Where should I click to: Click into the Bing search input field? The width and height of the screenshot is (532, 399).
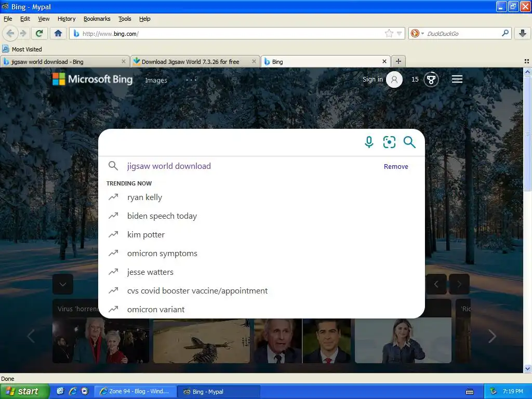coord(231,142)
